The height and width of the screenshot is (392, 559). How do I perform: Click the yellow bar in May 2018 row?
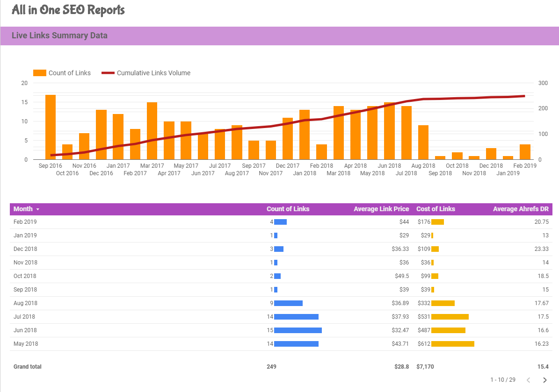[x=453, y=344]
